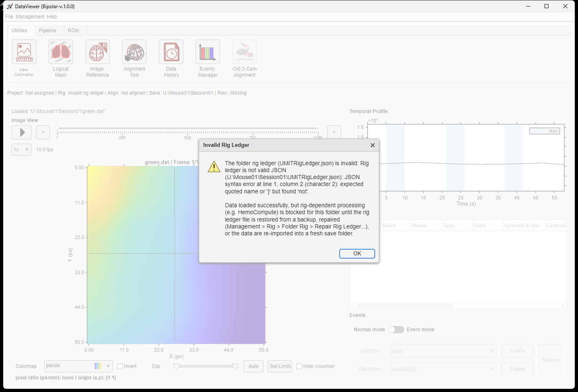Click the Set Limits button

pos(280,366)
